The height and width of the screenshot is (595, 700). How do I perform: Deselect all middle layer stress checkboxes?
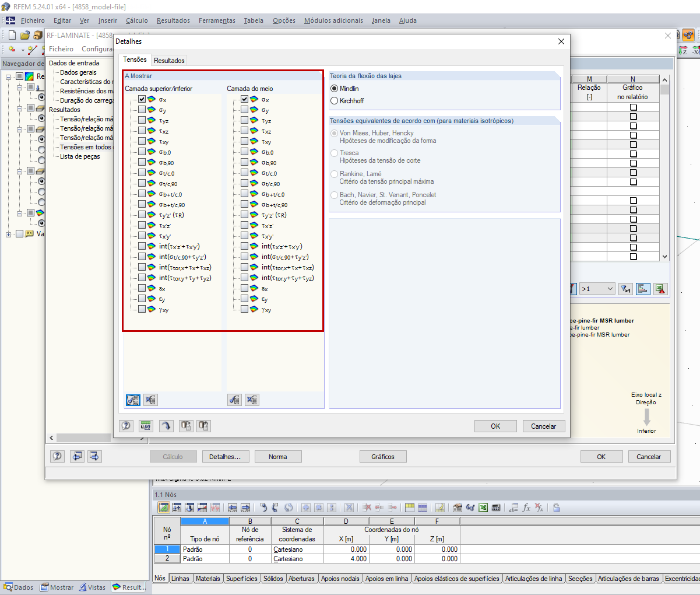252,400
